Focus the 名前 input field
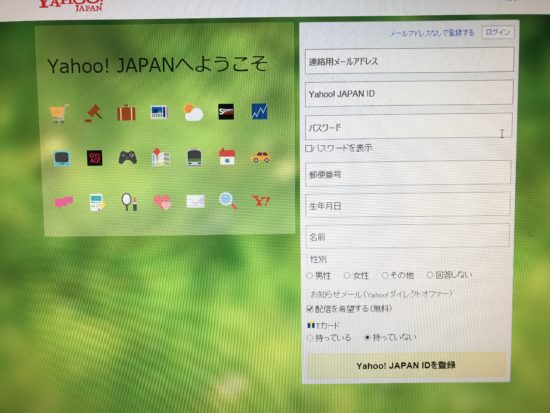The width and height of the screenshot is (550, 413). coord(408,236)
